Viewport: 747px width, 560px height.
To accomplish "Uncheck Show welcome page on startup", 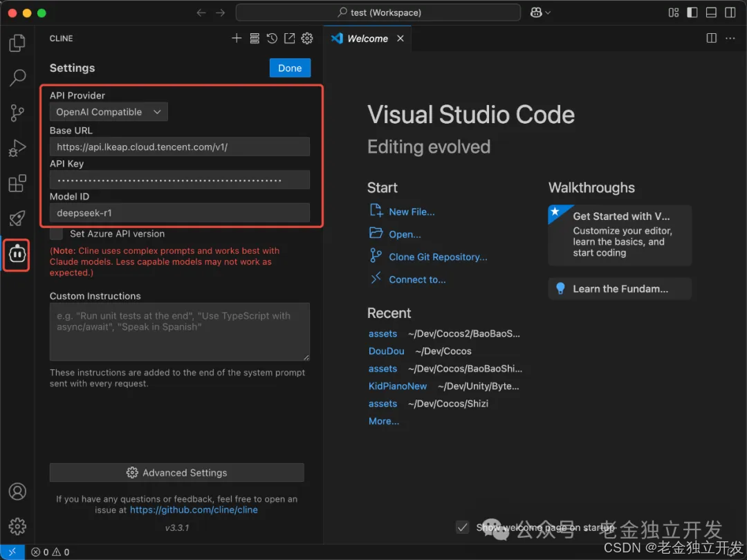I will 462,527.
